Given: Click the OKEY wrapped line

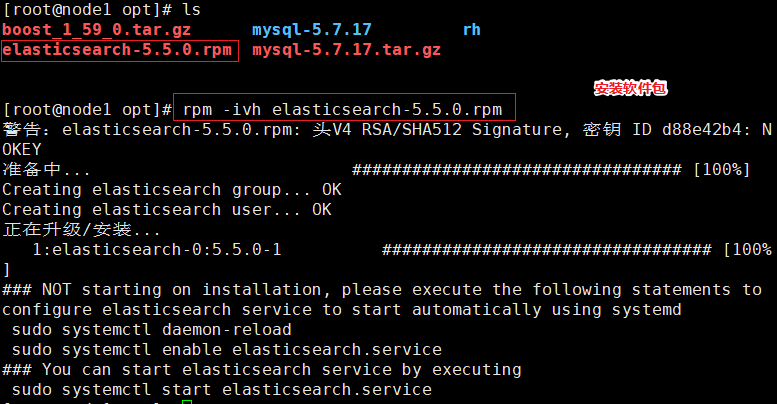Looking at the screenshot, I should [x=22, y=150].
